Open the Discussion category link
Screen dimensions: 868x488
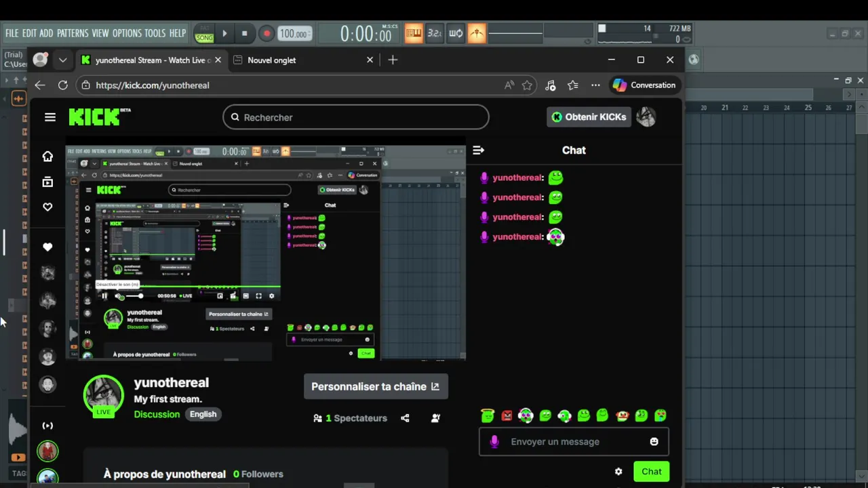[x=157, y=414]
